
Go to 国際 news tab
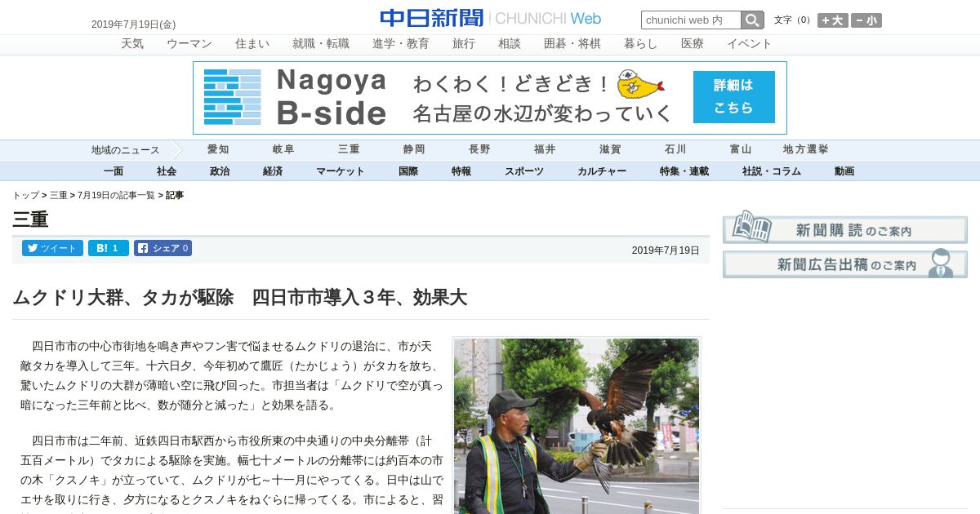pos(408,171)
